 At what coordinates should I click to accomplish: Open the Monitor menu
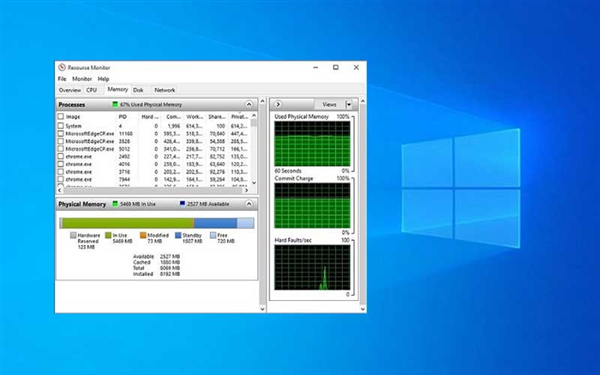pyautogui.click(x=82, y=79)
